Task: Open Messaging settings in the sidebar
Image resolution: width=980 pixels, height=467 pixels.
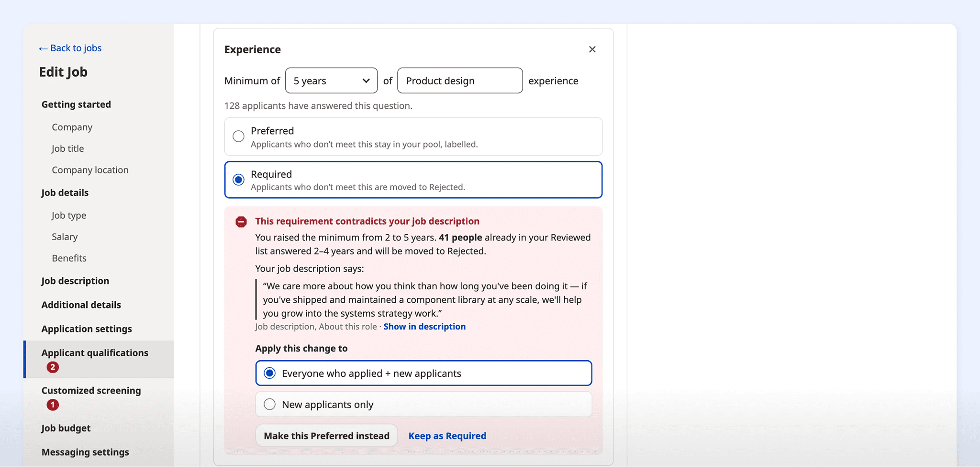Action: point(85,452)
